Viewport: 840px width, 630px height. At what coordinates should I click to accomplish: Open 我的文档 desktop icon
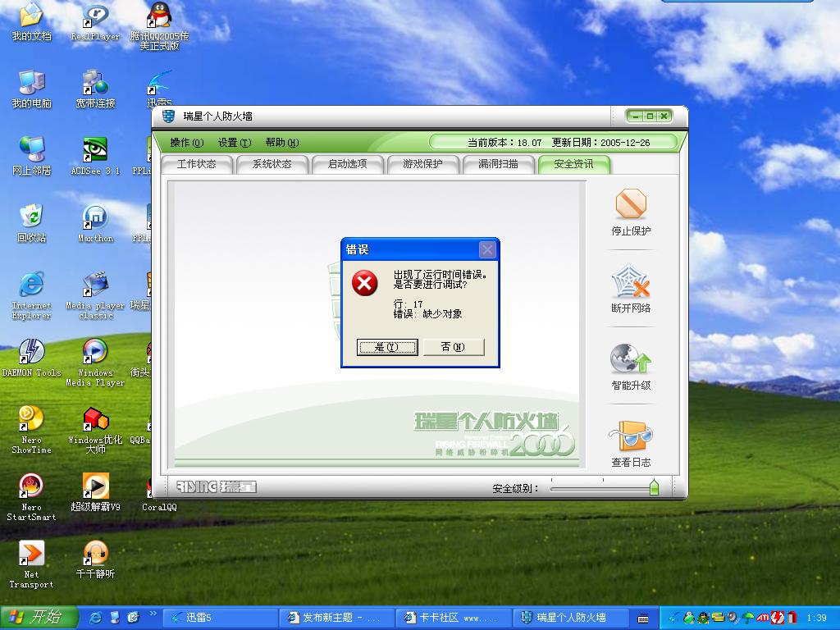click(x=32, y=22)
